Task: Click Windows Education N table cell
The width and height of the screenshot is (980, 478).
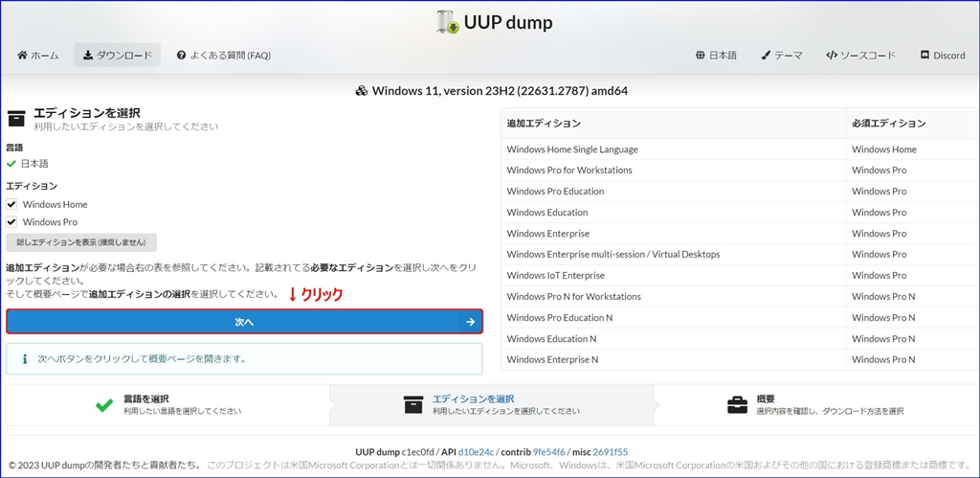Action: (x=674, y=338)
